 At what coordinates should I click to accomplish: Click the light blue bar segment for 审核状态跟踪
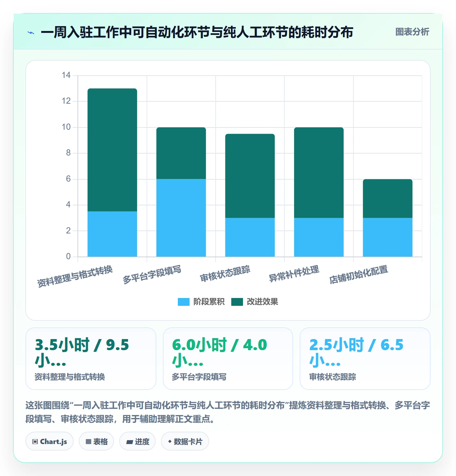[x=250, y=237]
